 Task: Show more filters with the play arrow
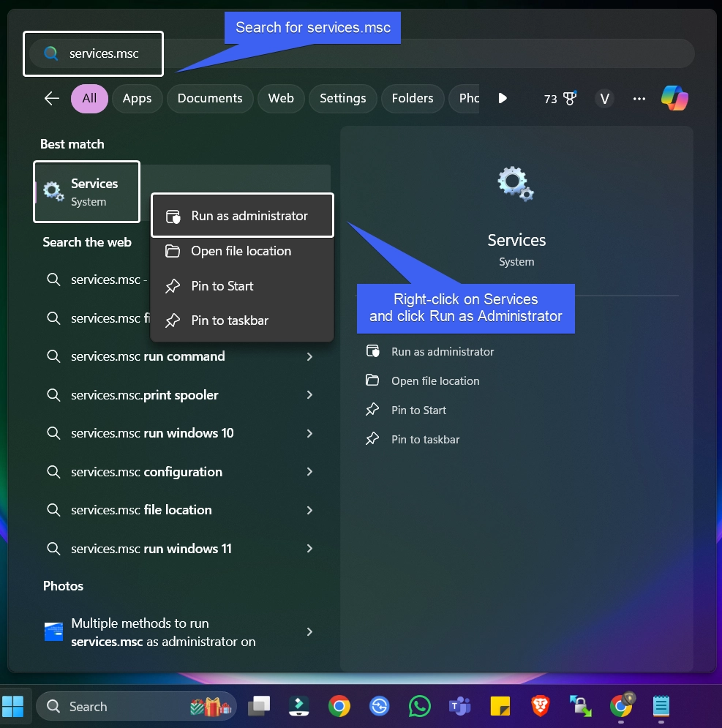pos(503,98)
